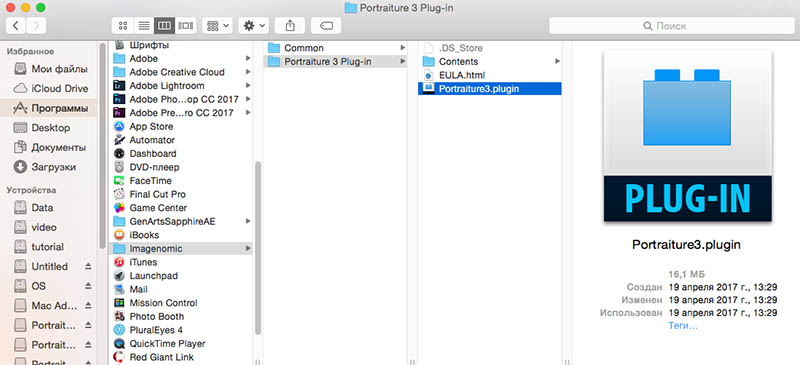Click the Launchpad icon

[x=119, y=276]
